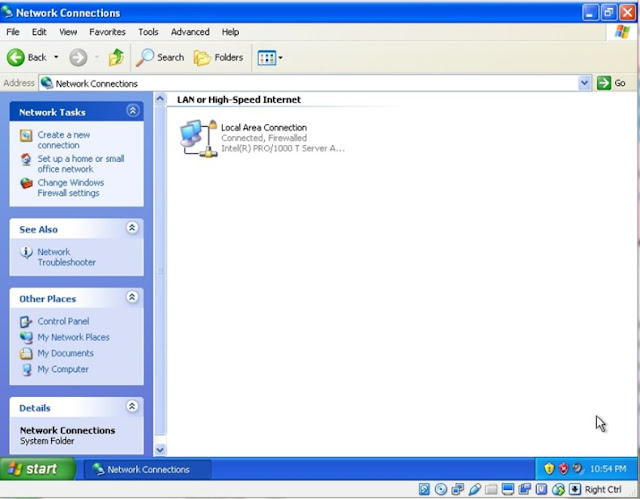
Task: Click the Windows flag logo in menu bar
Action: click(622, 31)
